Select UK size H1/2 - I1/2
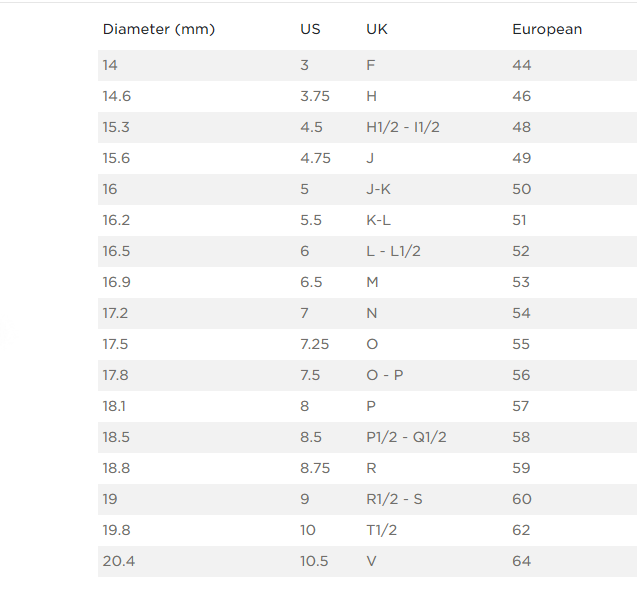The height and width of the screenshot is (607, 642). coord(403,127)
